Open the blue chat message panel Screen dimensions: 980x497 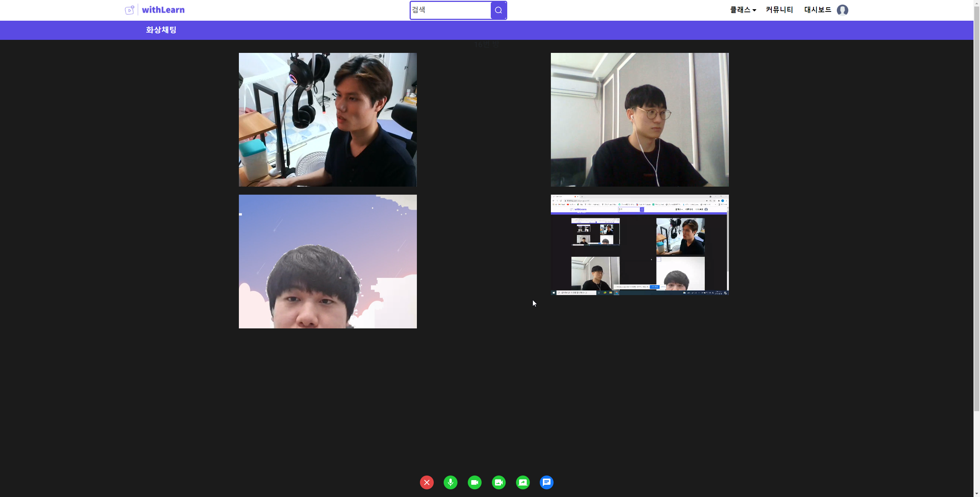pos(547,482)
